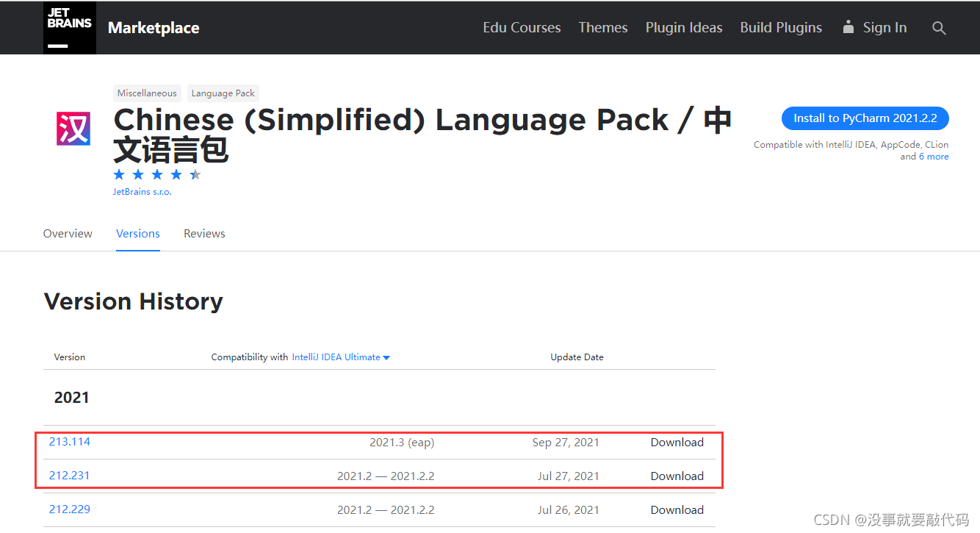Click the Version History heading

pos(134,301)
